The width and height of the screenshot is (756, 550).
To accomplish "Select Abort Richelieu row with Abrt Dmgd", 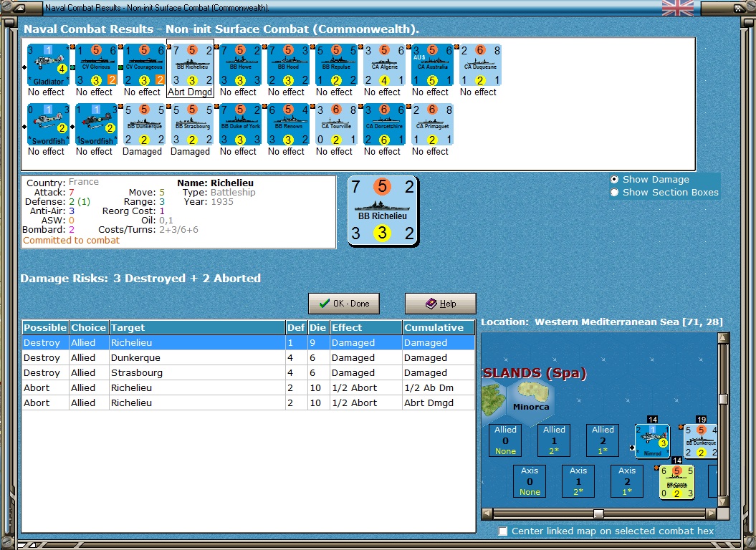I will (x=249, y=402).
